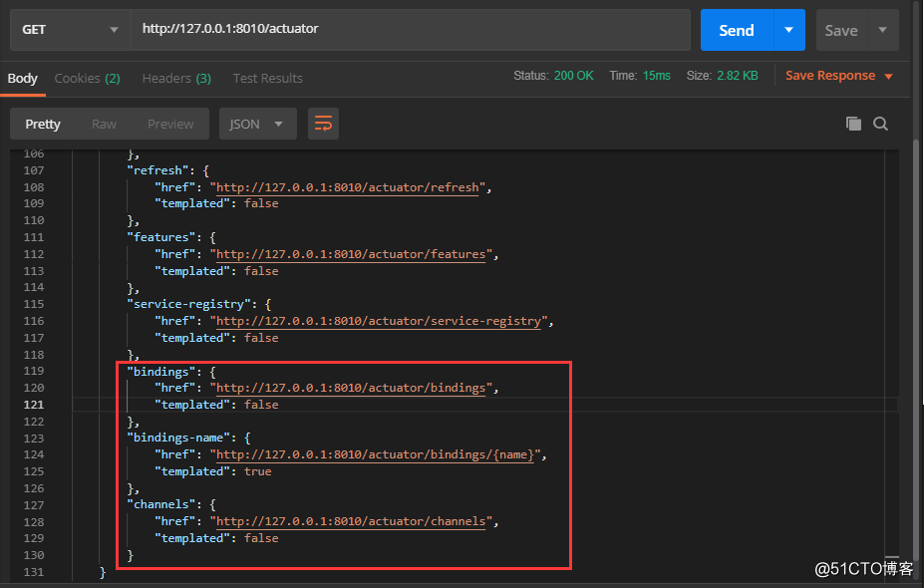Click the "channels" key on line 127
The image size is (924, 588).
coord(161,504)
